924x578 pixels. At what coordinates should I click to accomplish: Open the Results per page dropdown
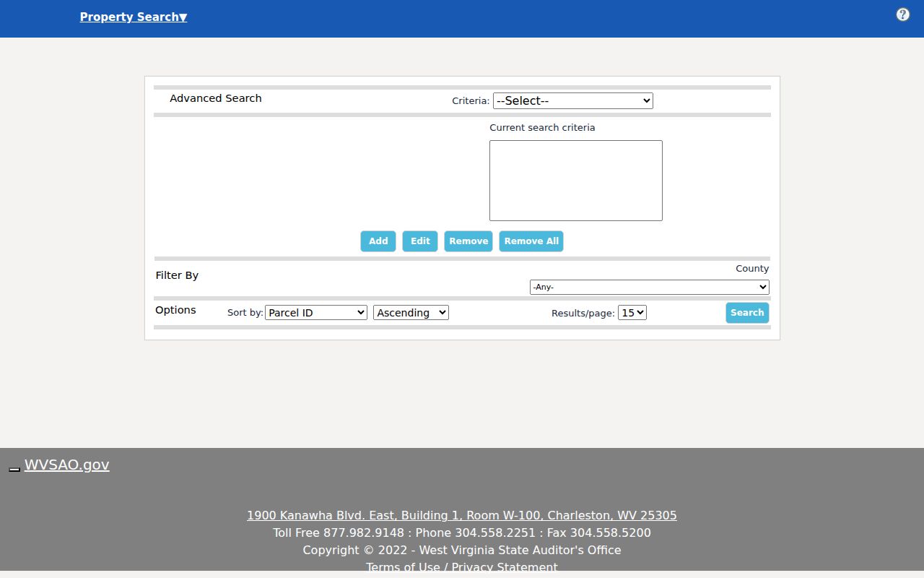632,313
